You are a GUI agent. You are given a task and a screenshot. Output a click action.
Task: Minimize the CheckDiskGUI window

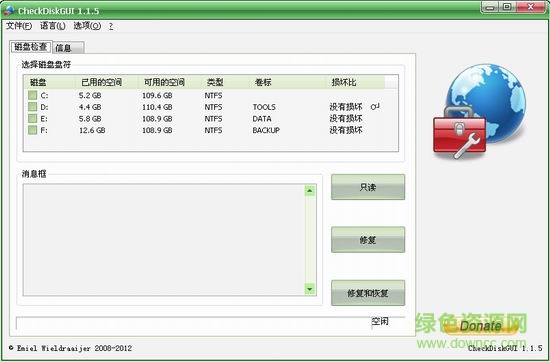click(491, 7)
